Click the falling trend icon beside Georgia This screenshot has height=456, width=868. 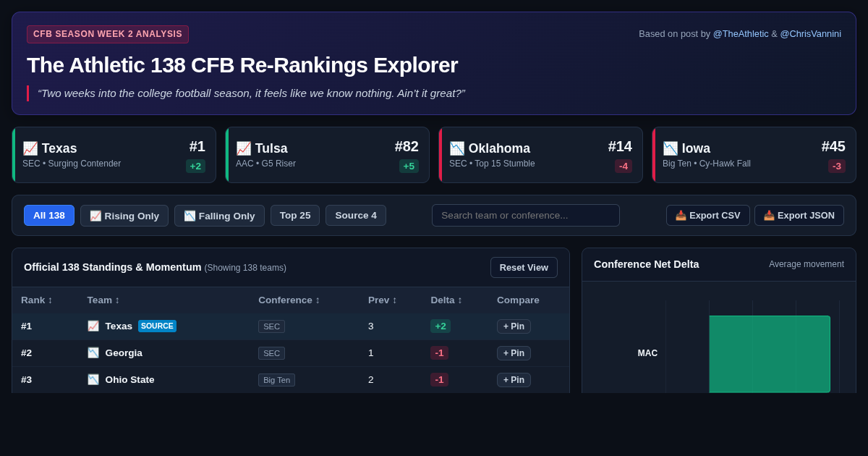coord(93,353)
